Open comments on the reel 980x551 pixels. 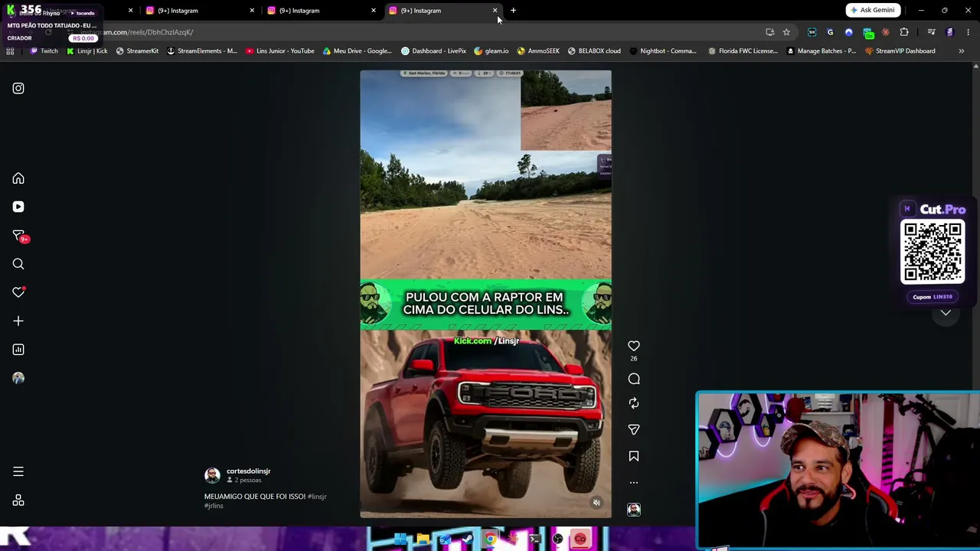pos(634,379)
